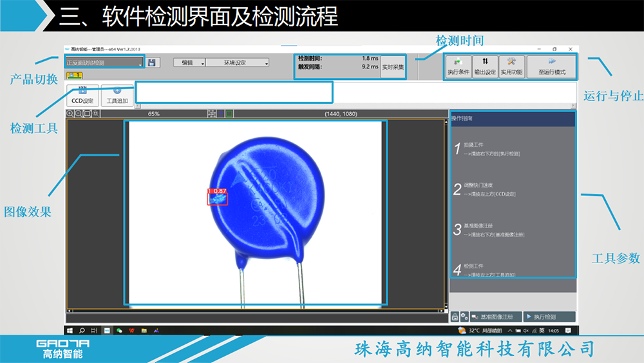Toggle the grid overlay icon
644x363 pixels.
coord(211,113)
